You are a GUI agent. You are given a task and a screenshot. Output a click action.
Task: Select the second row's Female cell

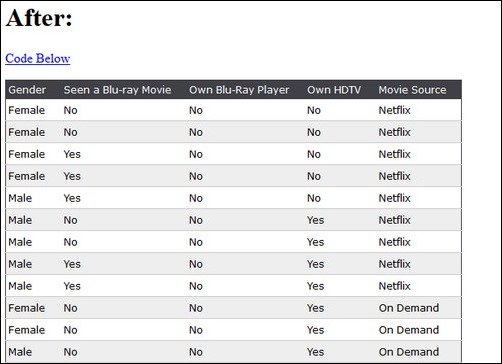(x=26, y=132)
